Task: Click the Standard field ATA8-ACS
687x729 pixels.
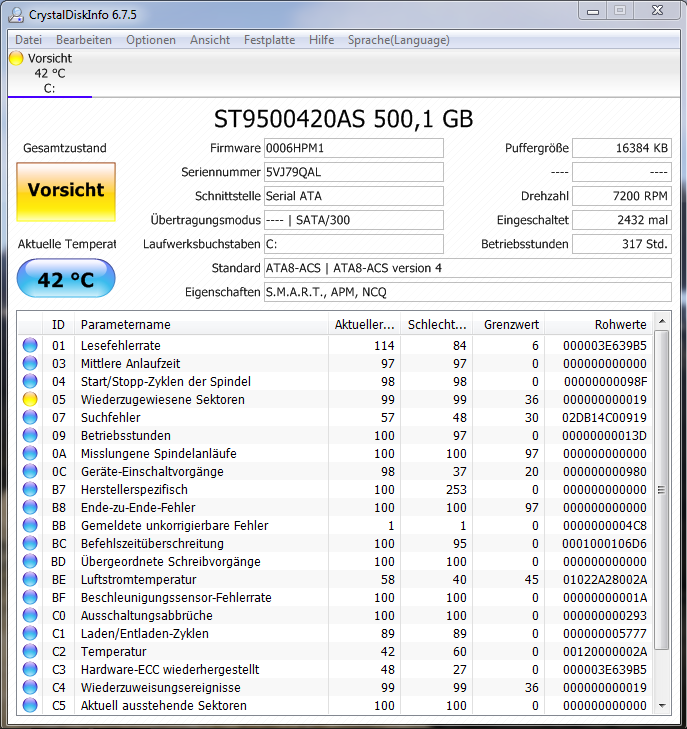Action: 468,268
